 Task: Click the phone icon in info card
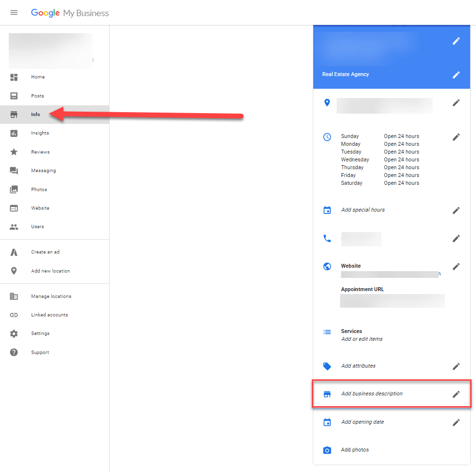(x=327, y=238)
